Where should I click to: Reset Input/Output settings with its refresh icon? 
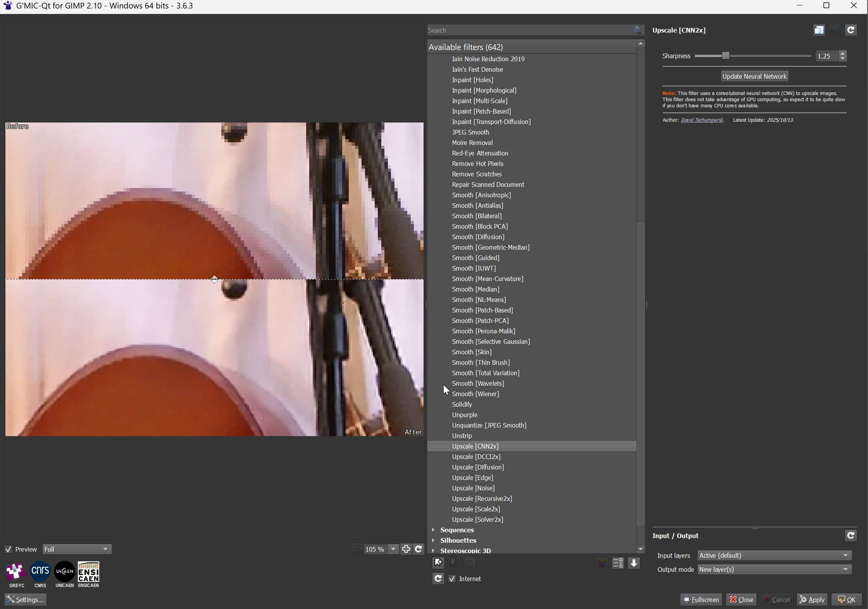tap(851, 536)
